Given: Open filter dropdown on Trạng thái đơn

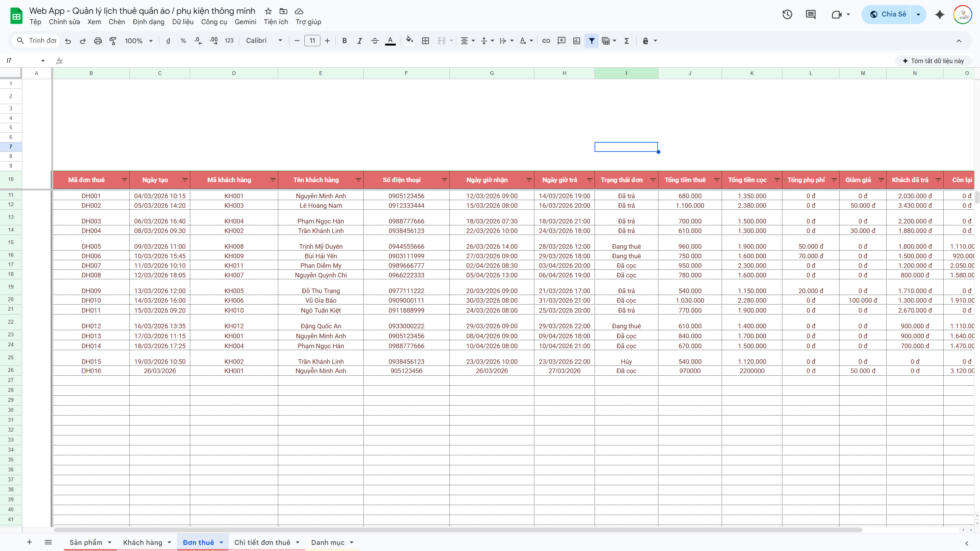Looking at the screenshot, I should (653, 180).
